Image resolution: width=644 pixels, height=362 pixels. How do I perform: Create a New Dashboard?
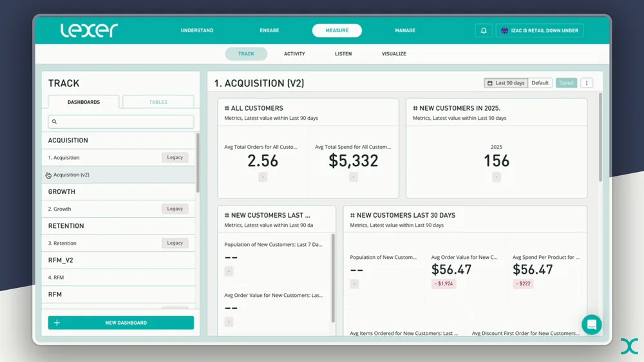121,323
